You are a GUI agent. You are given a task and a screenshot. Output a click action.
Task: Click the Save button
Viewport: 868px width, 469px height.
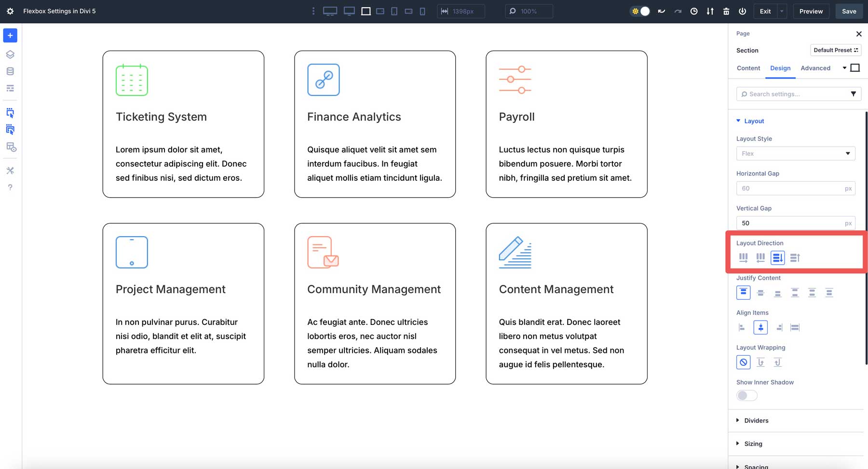pos(849,11)
